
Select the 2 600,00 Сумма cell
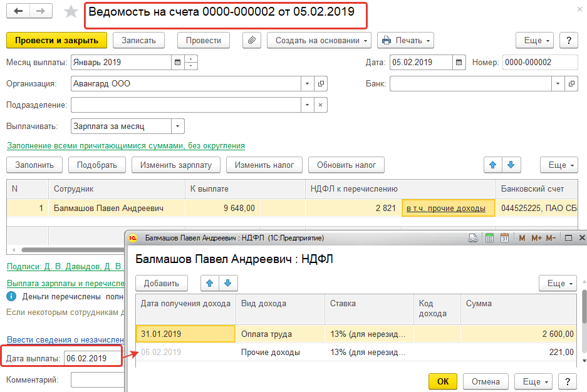519,334
